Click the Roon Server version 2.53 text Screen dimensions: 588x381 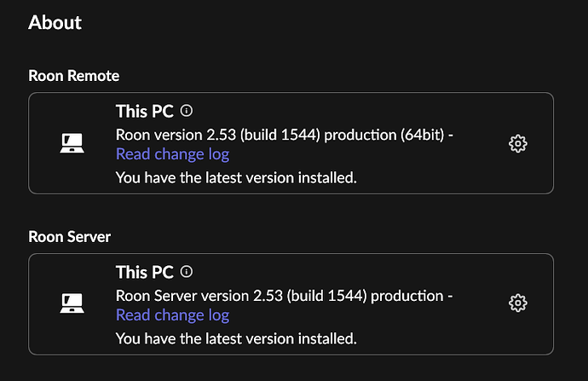click(x=199, y=296)
